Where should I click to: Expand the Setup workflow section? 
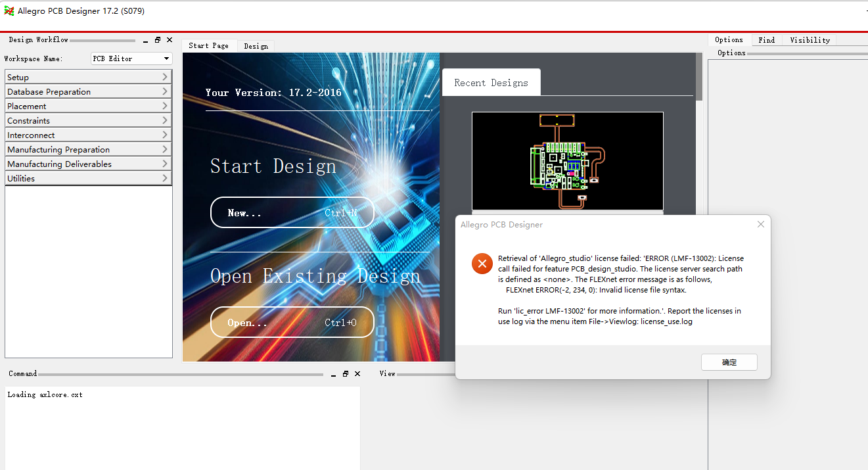click(88, 78)
